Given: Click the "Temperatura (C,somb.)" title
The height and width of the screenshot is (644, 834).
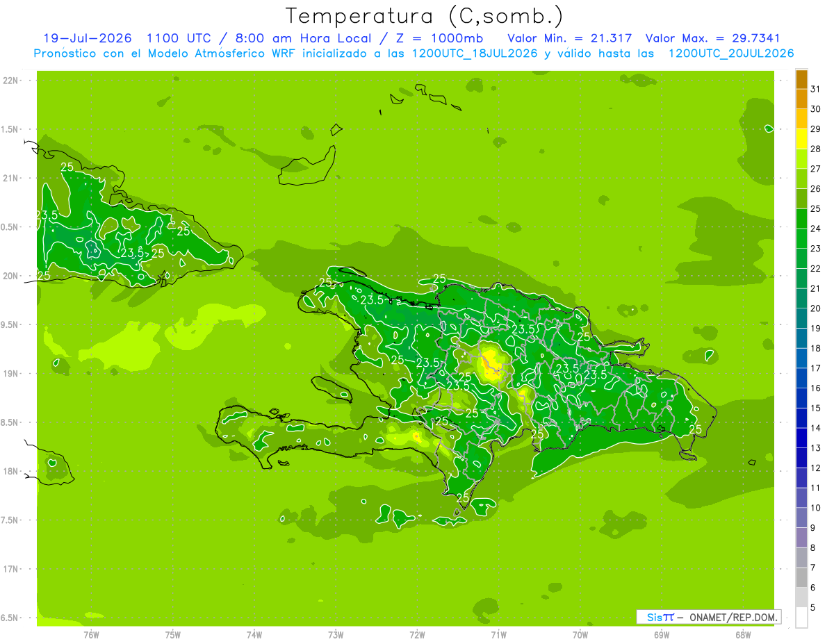Looking at the screenshot, I should point(424,15).
